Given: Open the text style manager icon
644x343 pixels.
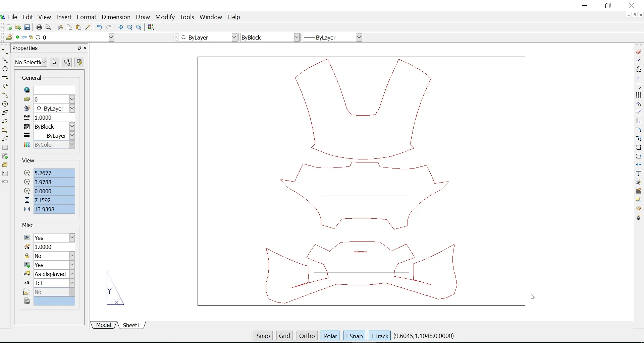Looking at the screenshot, I should (151, 28).
